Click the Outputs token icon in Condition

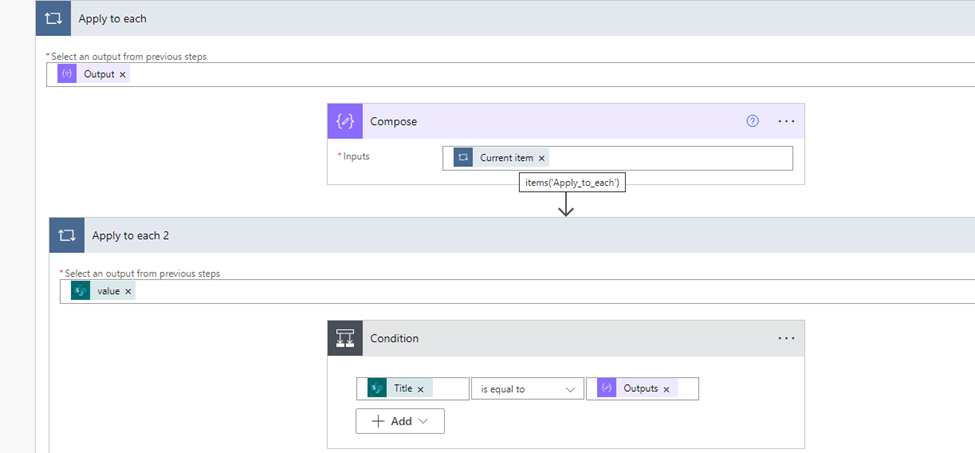point(607,388)
